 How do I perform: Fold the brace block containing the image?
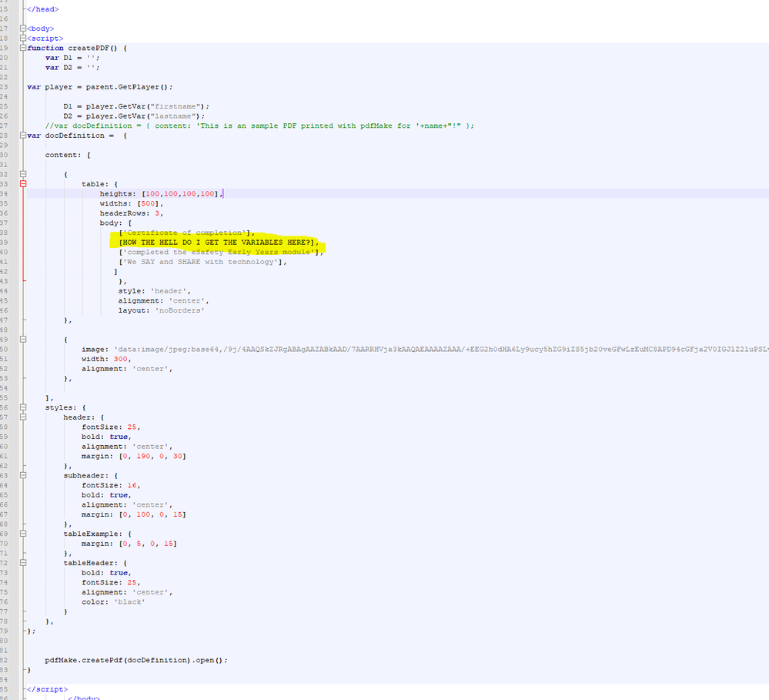22,340
